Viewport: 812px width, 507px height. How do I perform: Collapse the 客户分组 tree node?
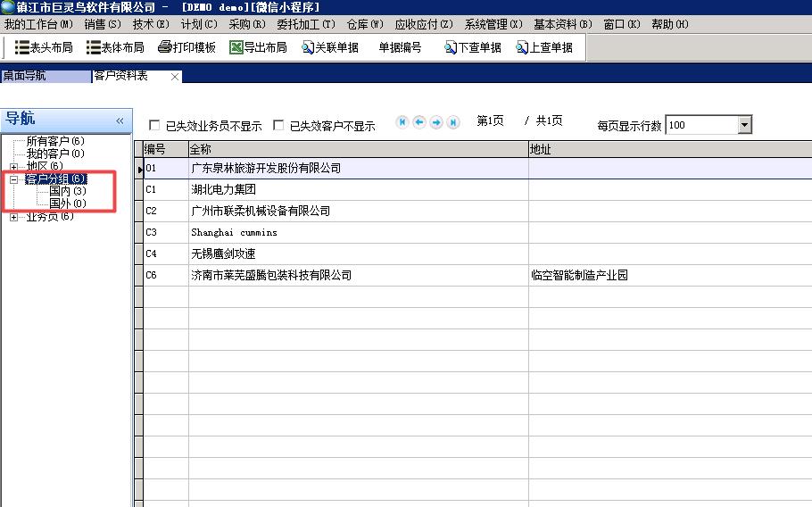click(x=13, y=179)
